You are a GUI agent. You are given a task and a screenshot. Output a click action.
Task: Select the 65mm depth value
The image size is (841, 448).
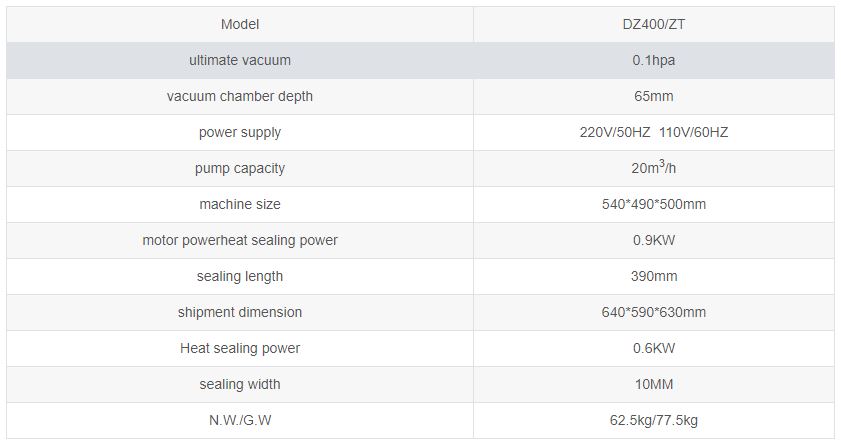pyautogui.click(x=654, y=96)
